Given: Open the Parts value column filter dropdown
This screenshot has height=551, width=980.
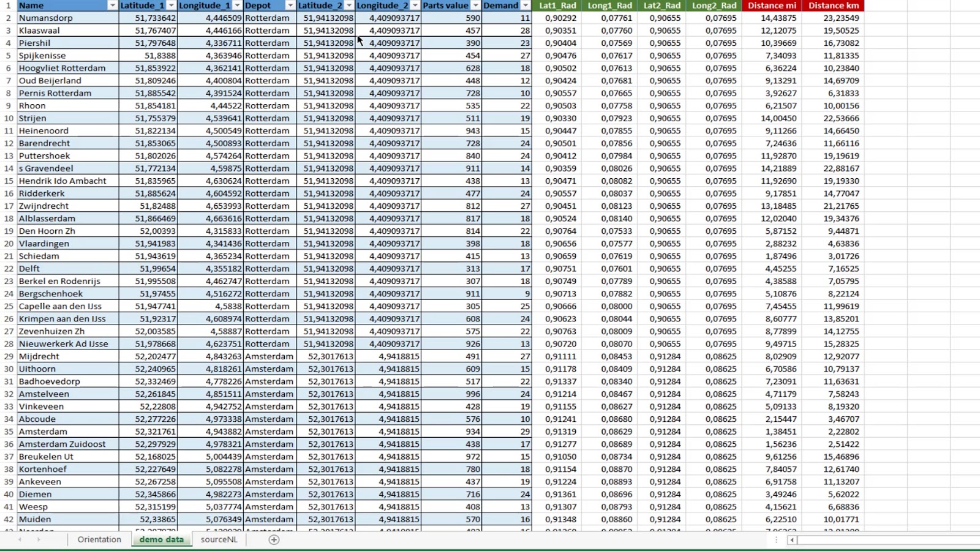Looking at the screenshot, I should point(475,6).
